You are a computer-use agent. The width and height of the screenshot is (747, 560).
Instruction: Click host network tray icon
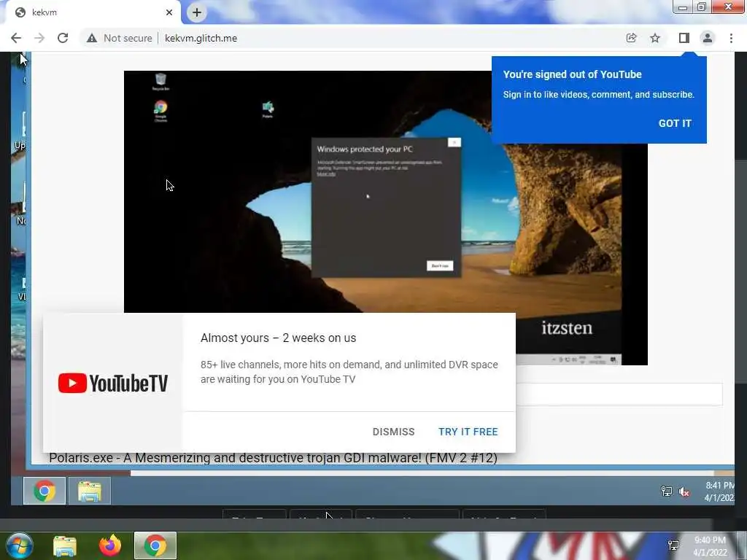(673, 545)
